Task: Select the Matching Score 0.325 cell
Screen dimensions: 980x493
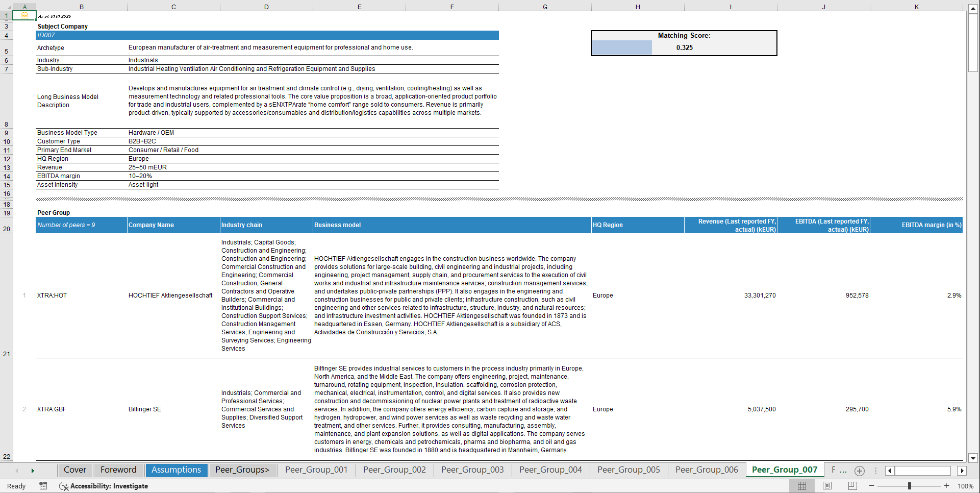Action: click(x=685, y=47)
